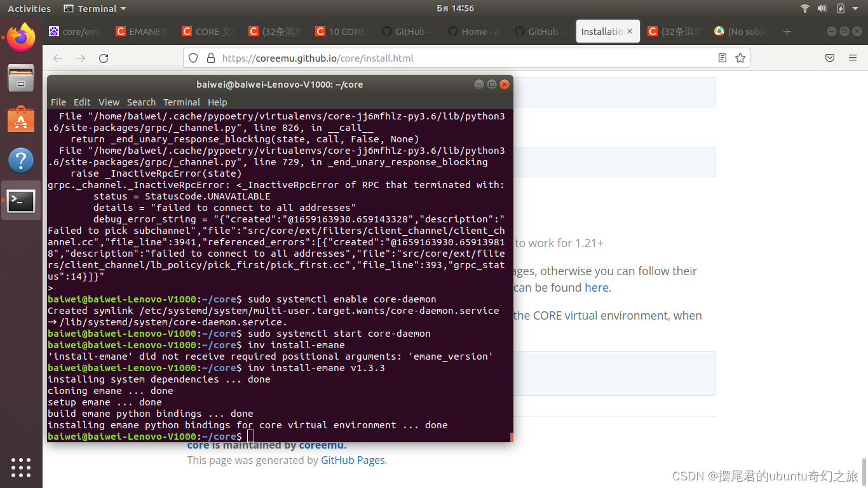Image resolution: width=868 pixels, height=488 pixels.
Task: Click the network Wi-Fi status icon
Action: 805,8
